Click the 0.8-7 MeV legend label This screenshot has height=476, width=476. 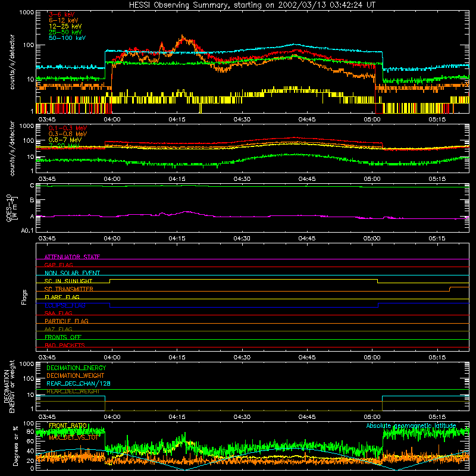pos(65,140)
